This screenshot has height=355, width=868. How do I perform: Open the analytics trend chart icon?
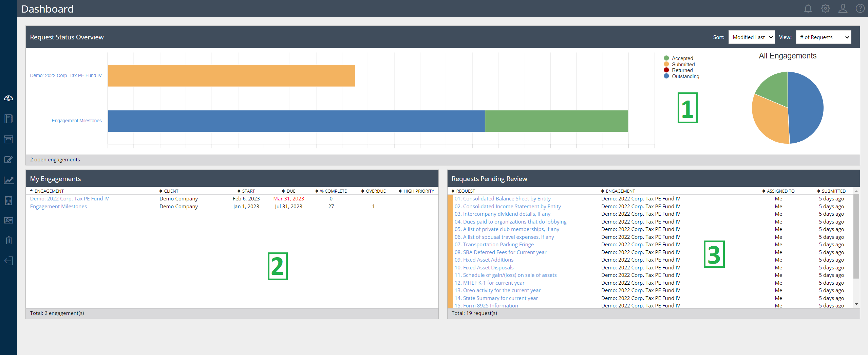pyautogui.click(x=8, y=180)
